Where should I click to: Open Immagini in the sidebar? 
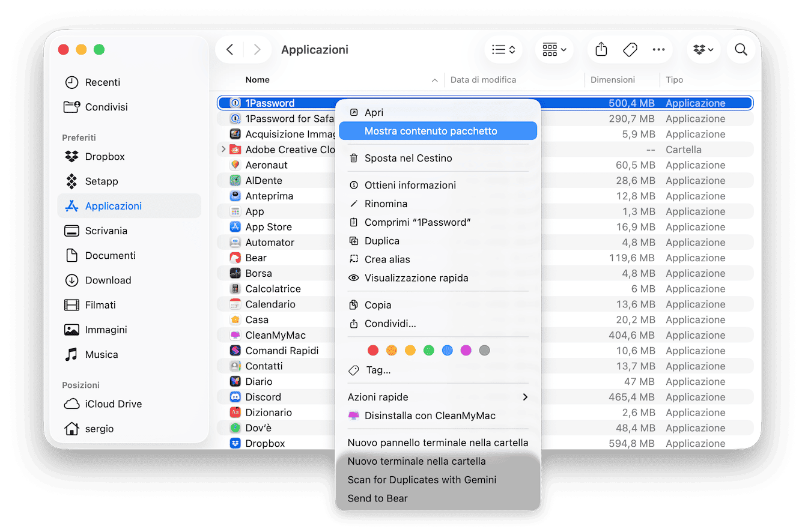click(129, 330)
